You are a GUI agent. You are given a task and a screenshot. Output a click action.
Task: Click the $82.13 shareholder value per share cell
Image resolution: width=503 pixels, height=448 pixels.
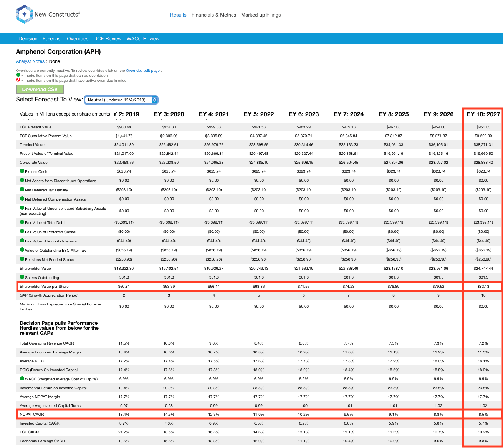pos(483,287)
